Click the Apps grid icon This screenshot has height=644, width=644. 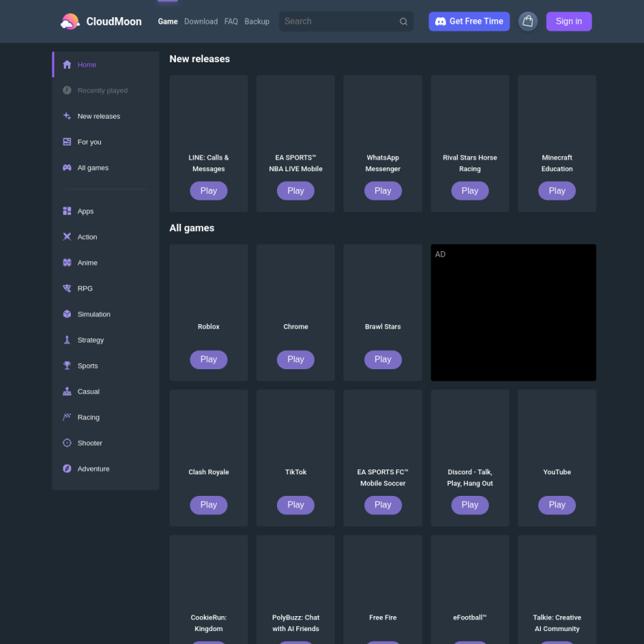[67, 211]
